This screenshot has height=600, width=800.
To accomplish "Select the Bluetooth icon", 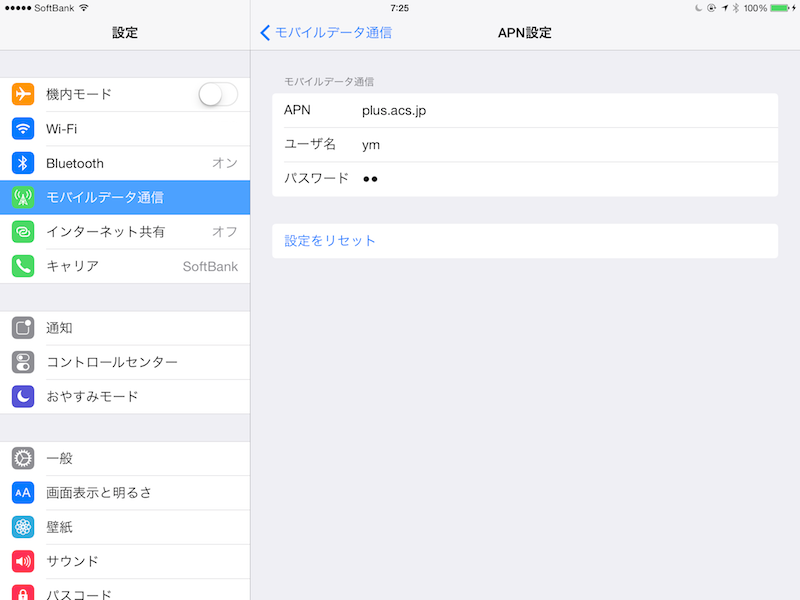I will click(x=23, y=163).
